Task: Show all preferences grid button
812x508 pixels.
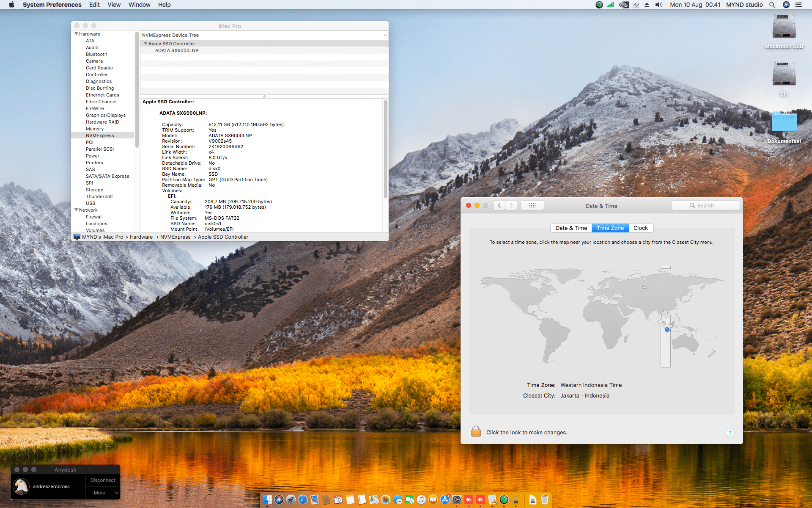Action: point(532,205)
